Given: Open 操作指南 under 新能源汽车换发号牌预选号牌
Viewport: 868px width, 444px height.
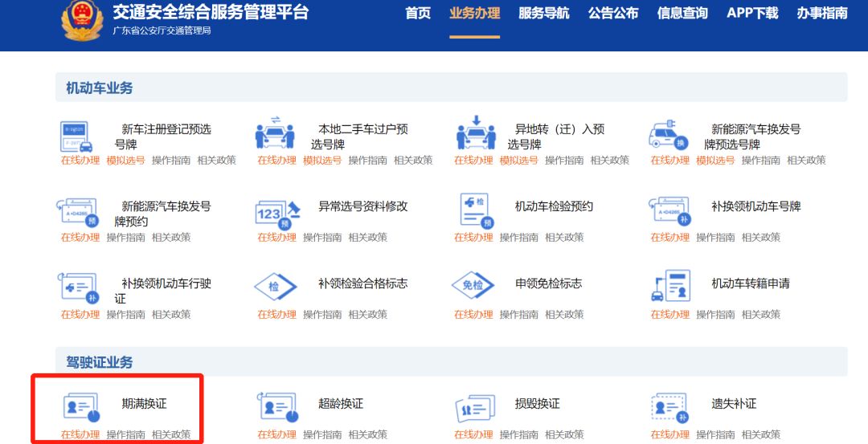Looking at the screenshot, I should [760, 161].
